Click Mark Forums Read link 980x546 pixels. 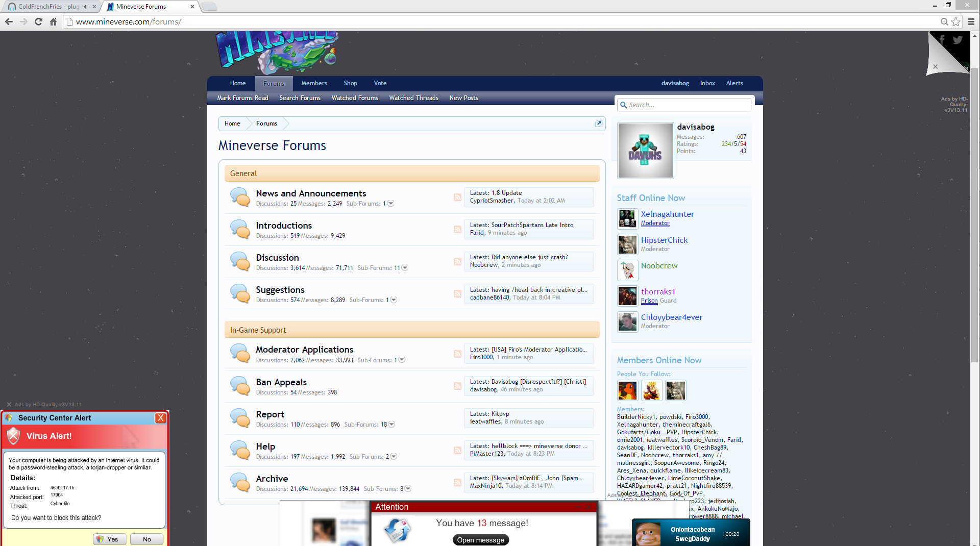pyautogui.click(x=242, y=98)
